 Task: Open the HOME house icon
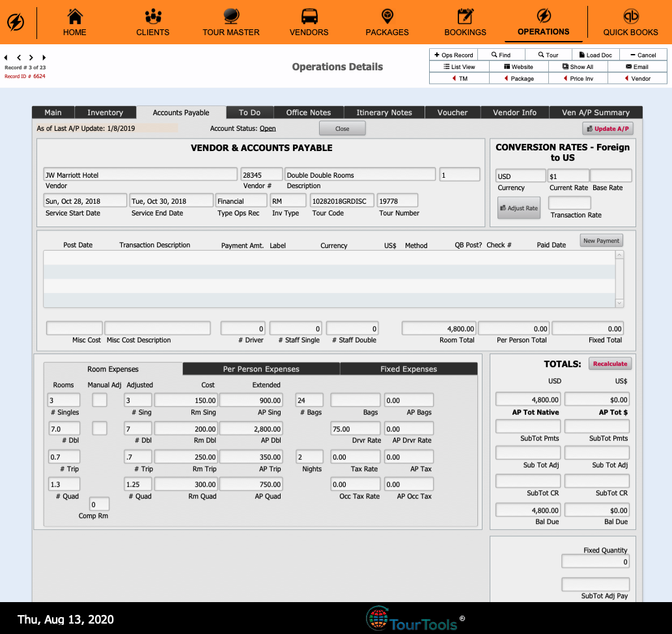75,17
